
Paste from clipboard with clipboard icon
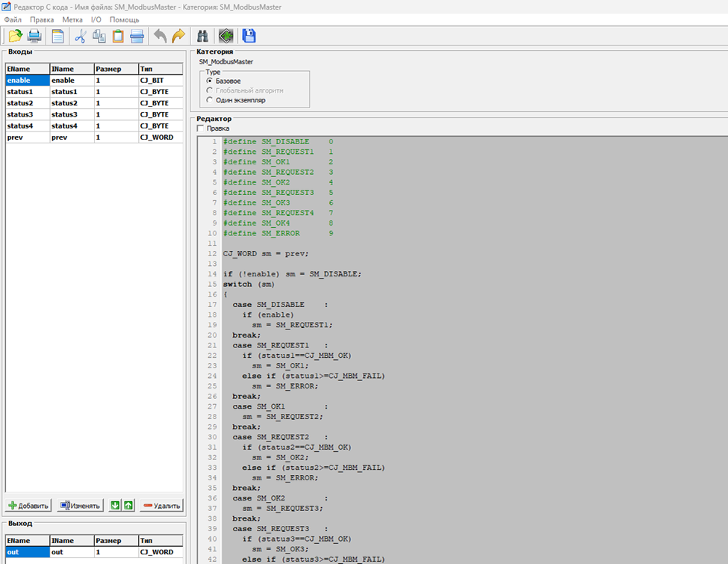click(118, 36)
